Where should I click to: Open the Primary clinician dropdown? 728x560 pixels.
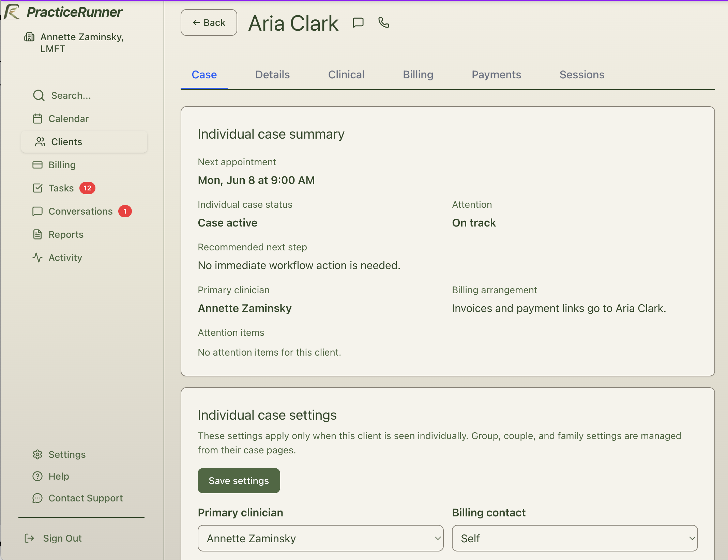[x=320, y=538]
